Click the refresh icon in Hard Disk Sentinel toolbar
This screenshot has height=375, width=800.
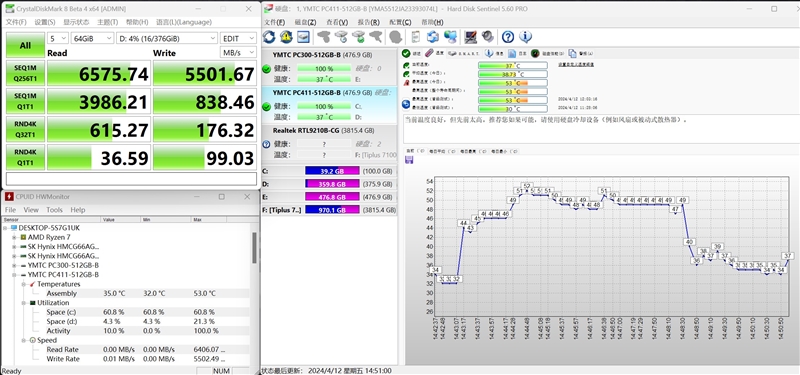(x=269, y=37)
